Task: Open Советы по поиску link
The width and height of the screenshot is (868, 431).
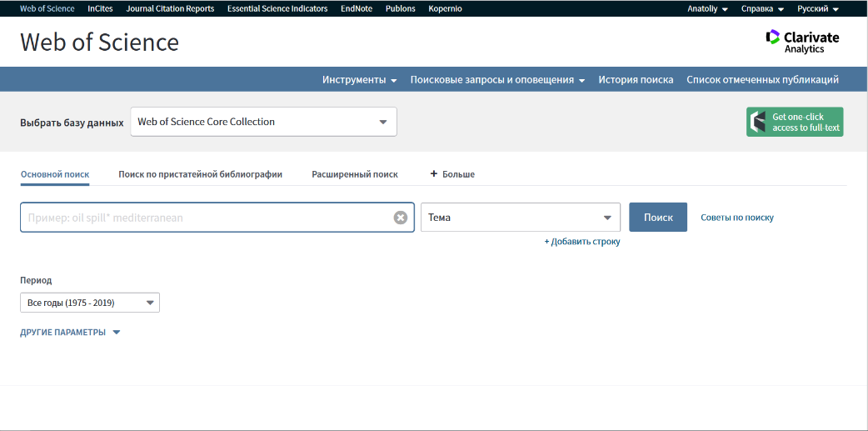Action: [737, 218]
